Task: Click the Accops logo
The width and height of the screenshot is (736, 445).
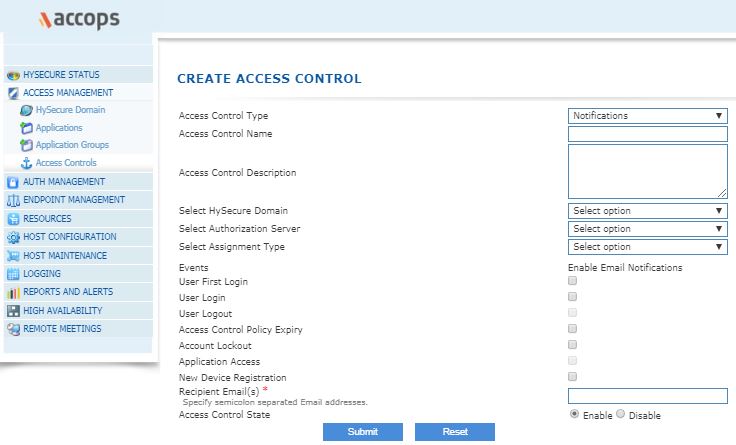Action: pos(79,19)
